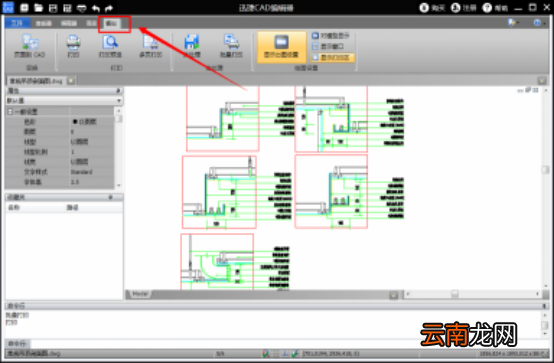Click the copy to CAD ribbon icon
Screen dimensions: 554x363
pyautogui.click(x=30, y=42)
